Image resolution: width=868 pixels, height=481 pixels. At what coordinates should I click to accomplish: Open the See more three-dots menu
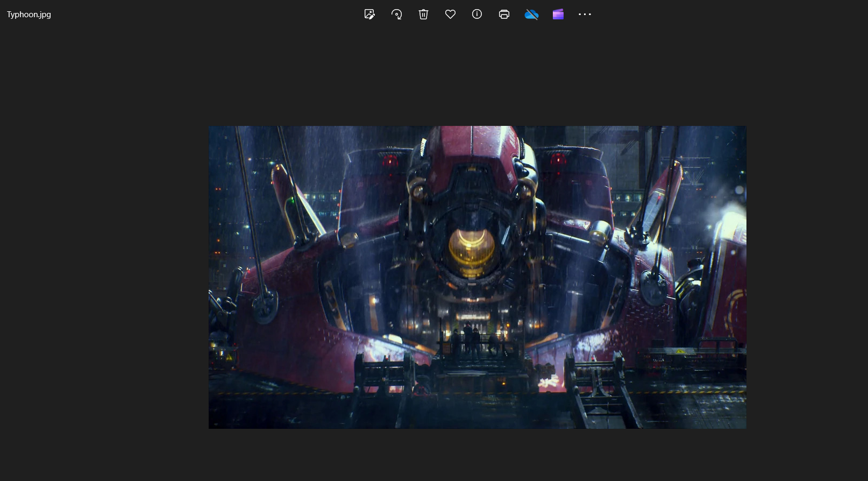click(x=585, y=15)
